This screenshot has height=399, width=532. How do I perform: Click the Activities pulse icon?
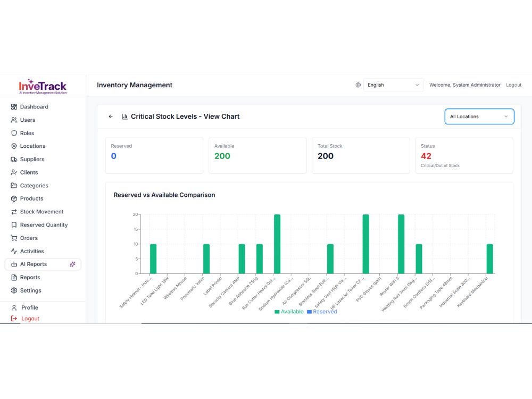click(14, 252)
